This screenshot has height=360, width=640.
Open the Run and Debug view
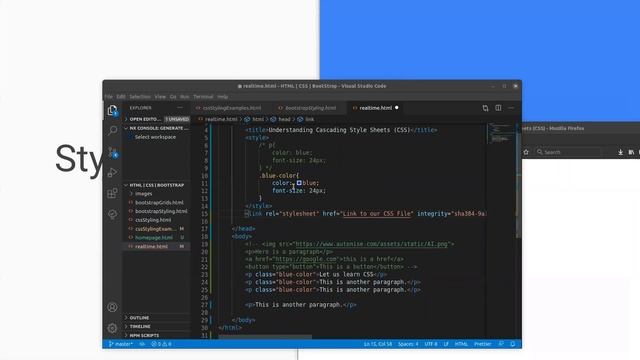click(112, 173)
